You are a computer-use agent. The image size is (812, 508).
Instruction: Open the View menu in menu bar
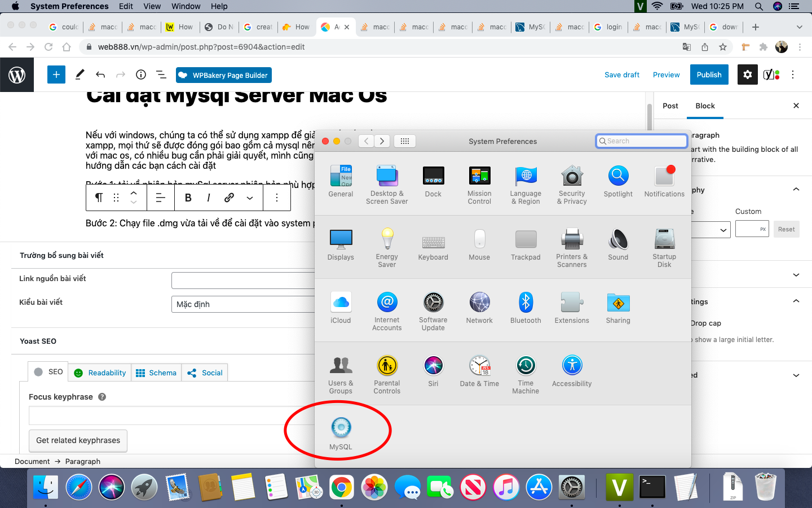point(152,6)
